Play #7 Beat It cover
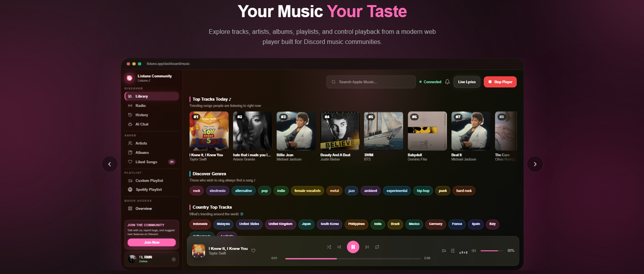The image size is (644, 274). (x=471, y=131)
